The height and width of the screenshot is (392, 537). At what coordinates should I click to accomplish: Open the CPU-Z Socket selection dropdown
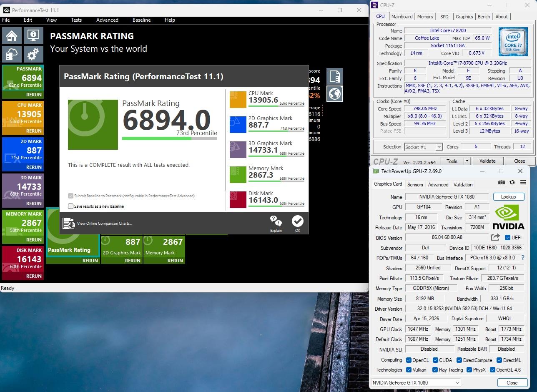(423, 147)
